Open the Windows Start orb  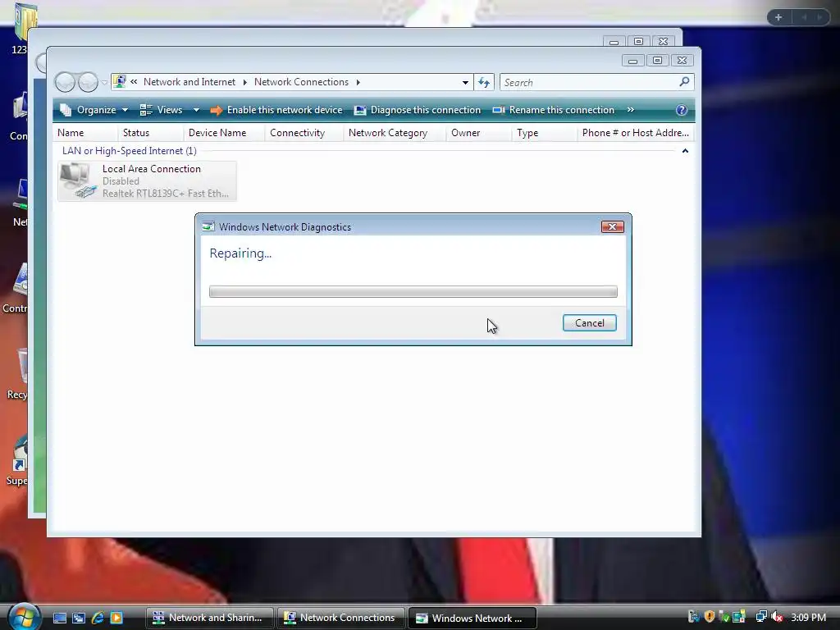(24, 616)
